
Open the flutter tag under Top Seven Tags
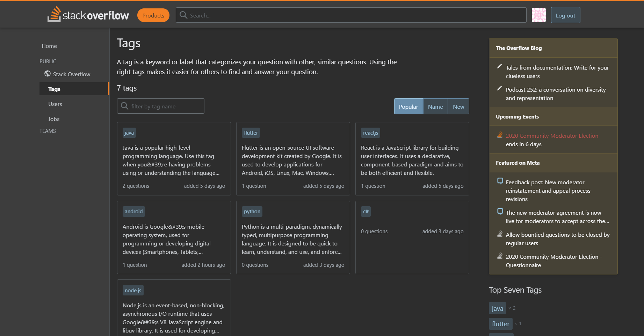click(x=500, y=324)
